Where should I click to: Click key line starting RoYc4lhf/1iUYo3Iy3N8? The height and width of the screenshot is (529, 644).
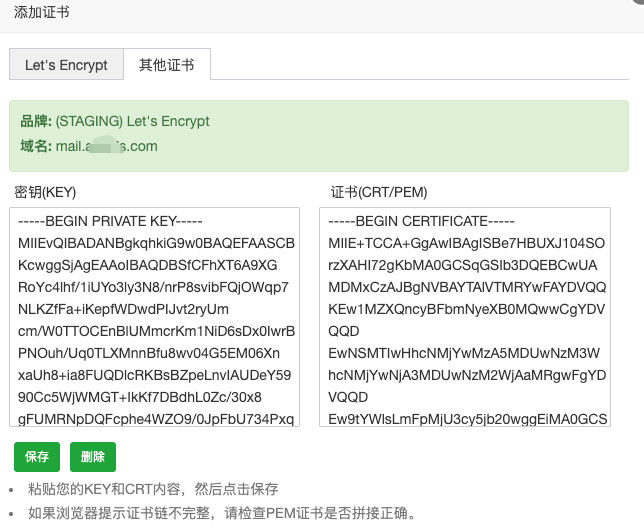tap(153, 287)
